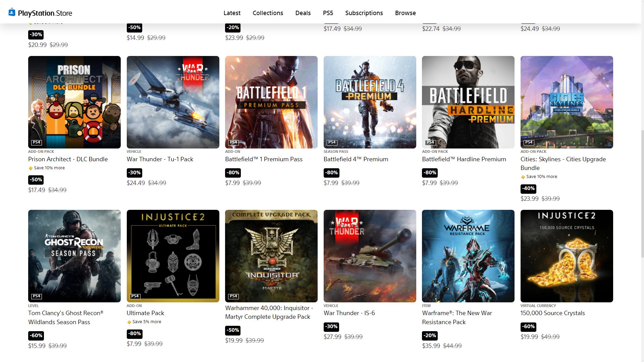Click PS4 badge on Prison Architect cover
The height and width of the screenshot is (362, 644).
pyautogui.click(x=36, y=142)
